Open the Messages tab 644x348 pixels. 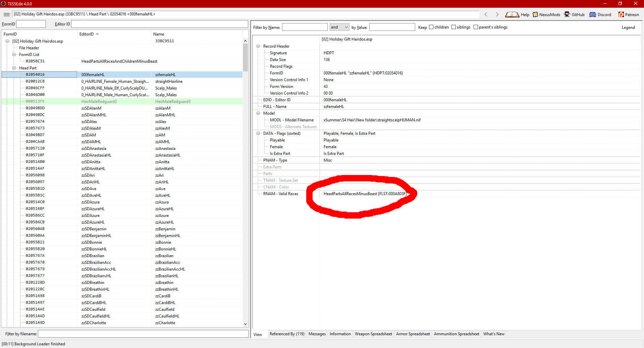[317, 334]
